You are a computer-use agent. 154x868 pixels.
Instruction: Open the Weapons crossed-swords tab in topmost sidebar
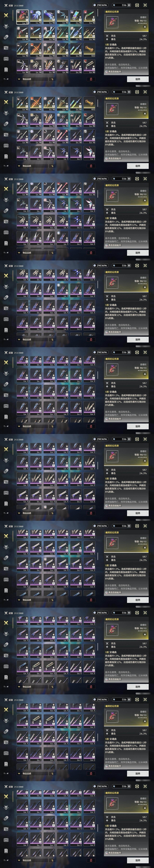tap(6, 15)
